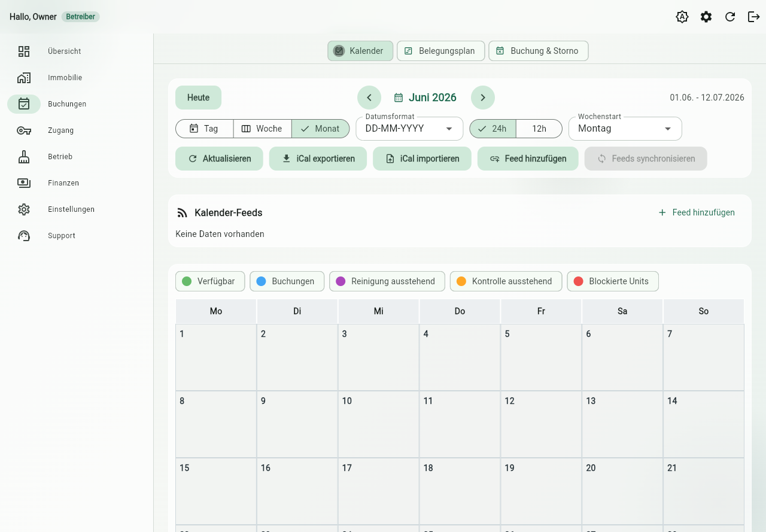Image resolution: width=766 pixels, height=532 pixels.
Task: Click the Kalender-Feeds RSS icon
Action: point(183,213)
